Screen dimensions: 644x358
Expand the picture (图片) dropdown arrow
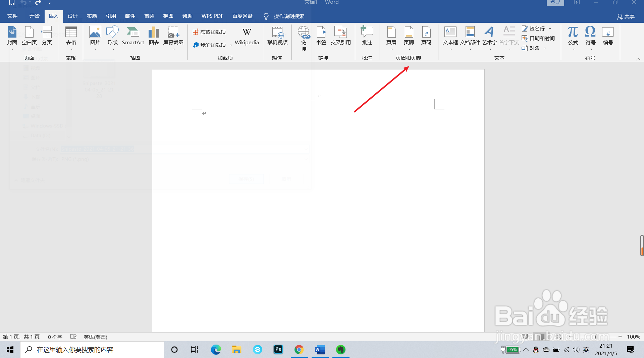[95, 49]
